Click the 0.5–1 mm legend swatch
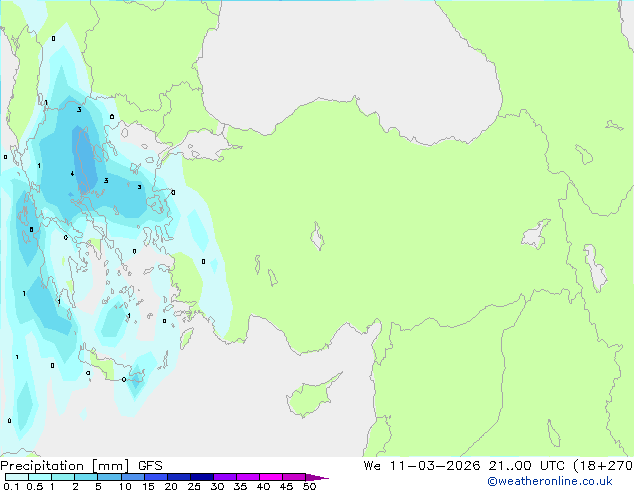 coord(40,477)
